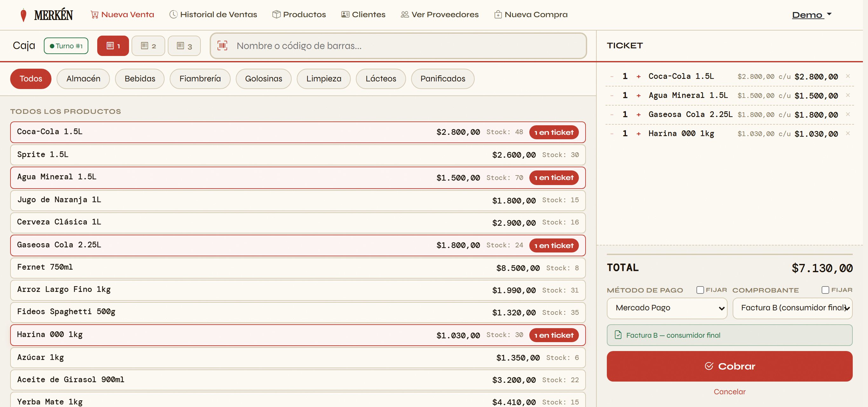This screenshot has height=407, width=868.
Task: Go to the Productos section
Action: (x=299, y=15)
